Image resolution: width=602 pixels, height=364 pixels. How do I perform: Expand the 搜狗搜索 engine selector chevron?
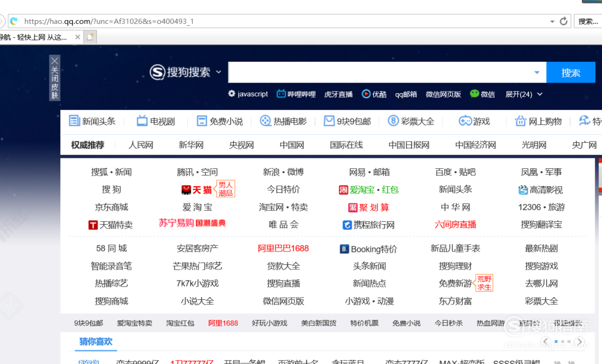[x=219, y=72]
